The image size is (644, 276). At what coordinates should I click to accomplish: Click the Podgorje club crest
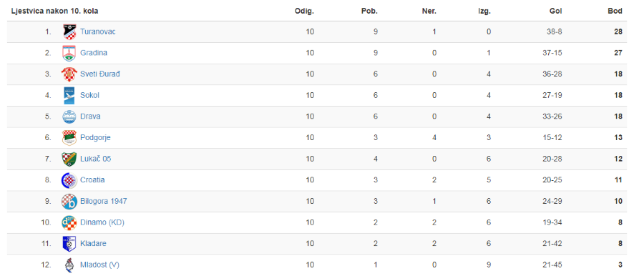click(x=69, y=137)
